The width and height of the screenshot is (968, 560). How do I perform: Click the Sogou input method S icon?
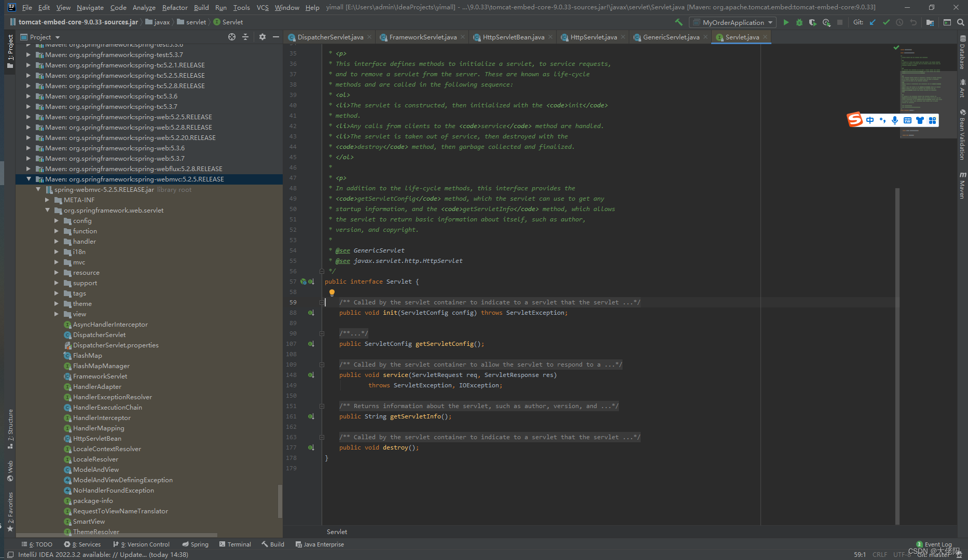pyautogui.click(x=855, y=120)
